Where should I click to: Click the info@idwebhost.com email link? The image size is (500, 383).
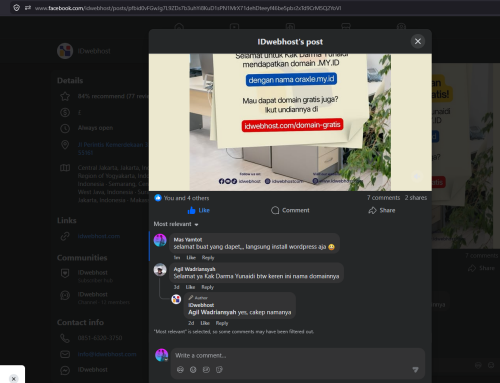(x=107, y=354)
